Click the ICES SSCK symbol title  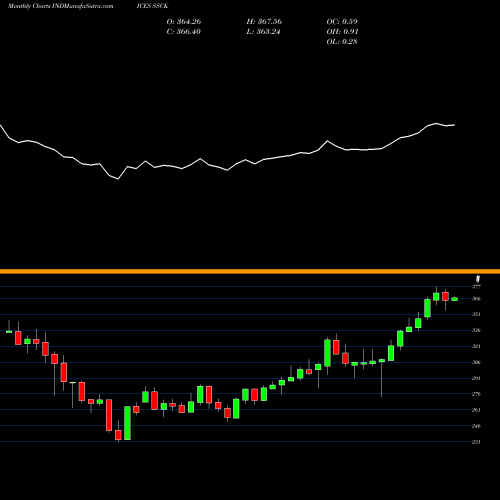[152, 6]
